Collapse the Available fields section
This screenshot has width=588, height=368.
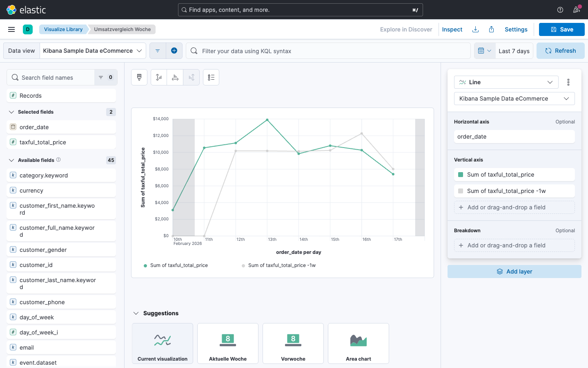[x=11, y=160]
